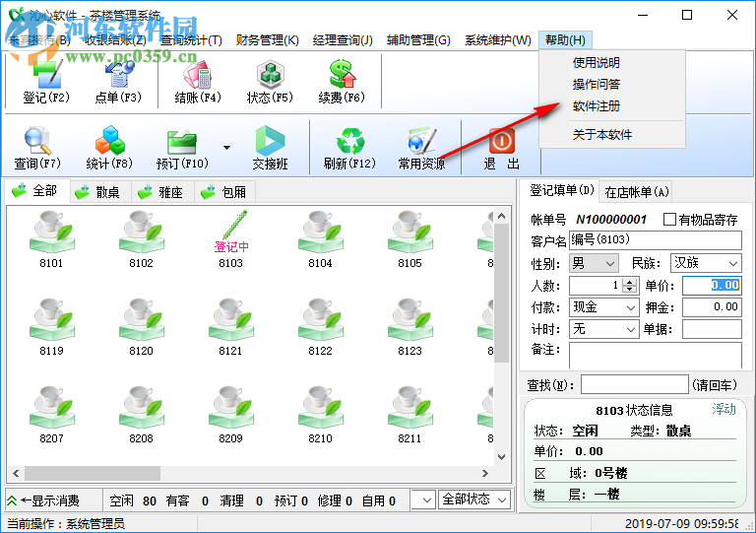
Task: Click the vertical scrollbar down arrow of table list
Action: click(x=501, y=457)
